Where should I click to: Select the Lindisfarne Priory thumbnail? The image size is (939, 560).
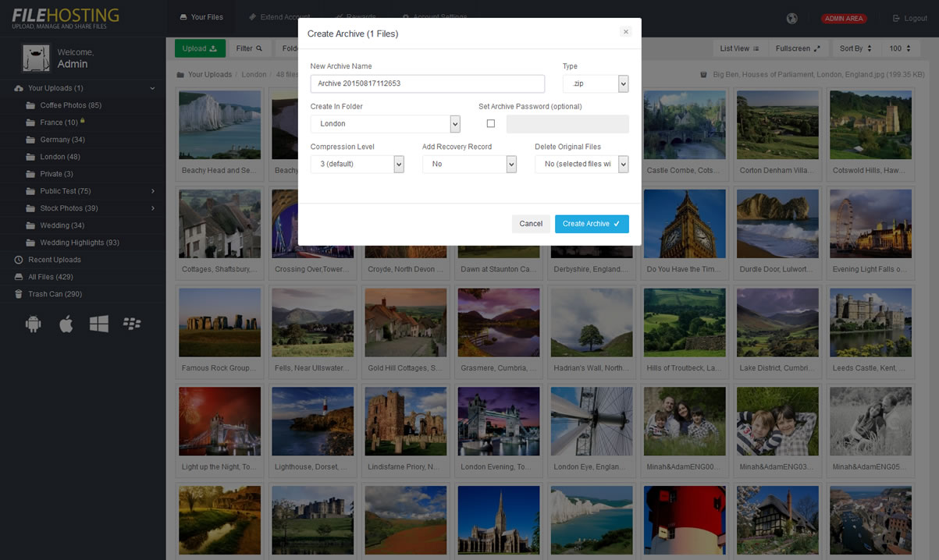[406, 421]
